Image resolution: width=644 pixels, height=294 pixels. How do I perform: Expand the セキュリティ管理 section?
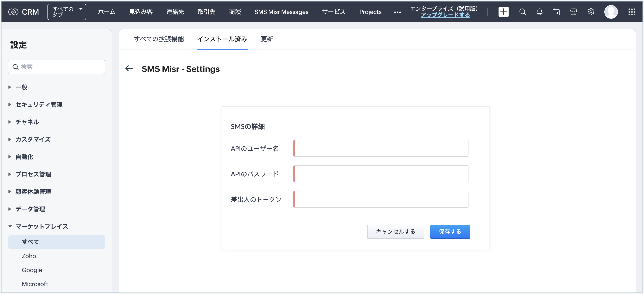point(39,105)
